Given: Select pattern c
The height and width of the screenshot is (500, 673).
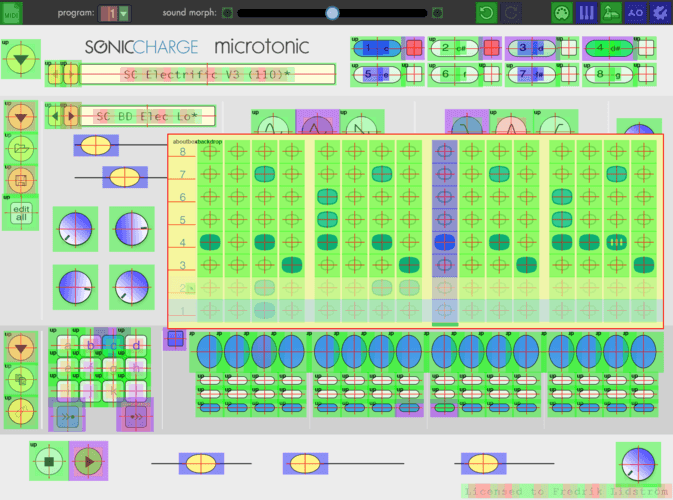Looking at the screenshot, I should (x=113, y=345).
